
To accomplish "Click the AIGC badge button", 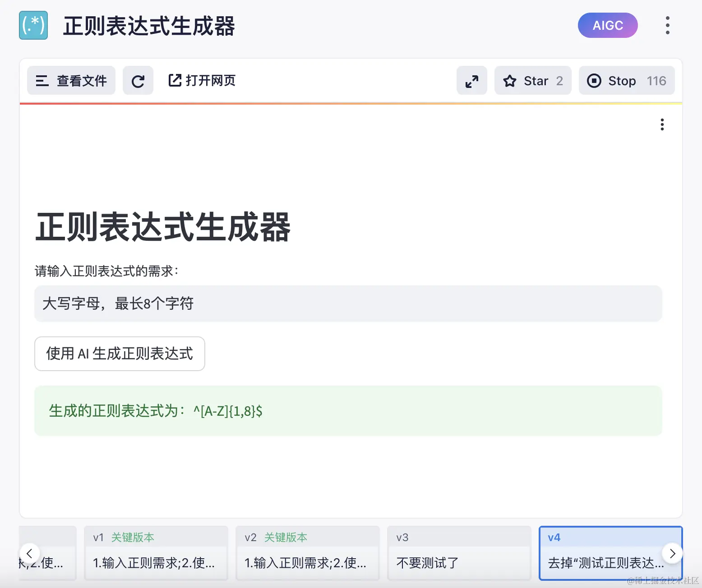I will pos(608,25).
